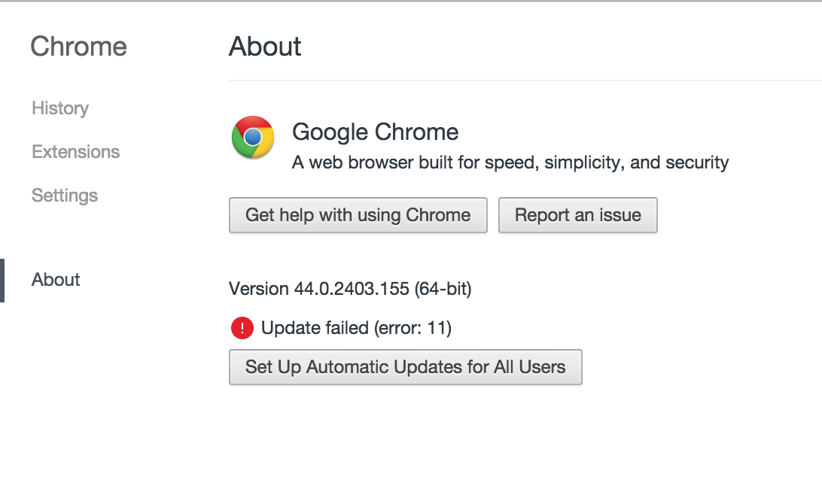The image size is (822, 504).
Task: Click the divider line under About heading
Action: click(x=525, y=80)
